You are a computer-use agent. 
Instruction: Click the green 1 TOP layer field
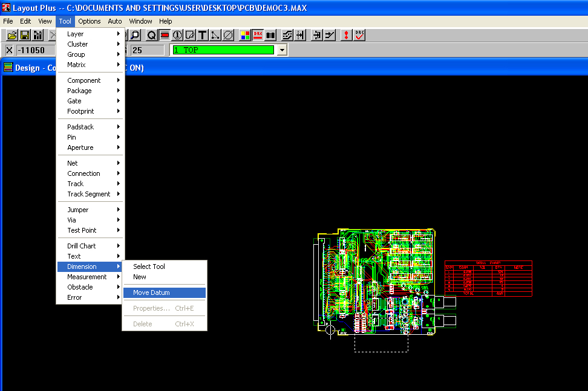[223, 50]
